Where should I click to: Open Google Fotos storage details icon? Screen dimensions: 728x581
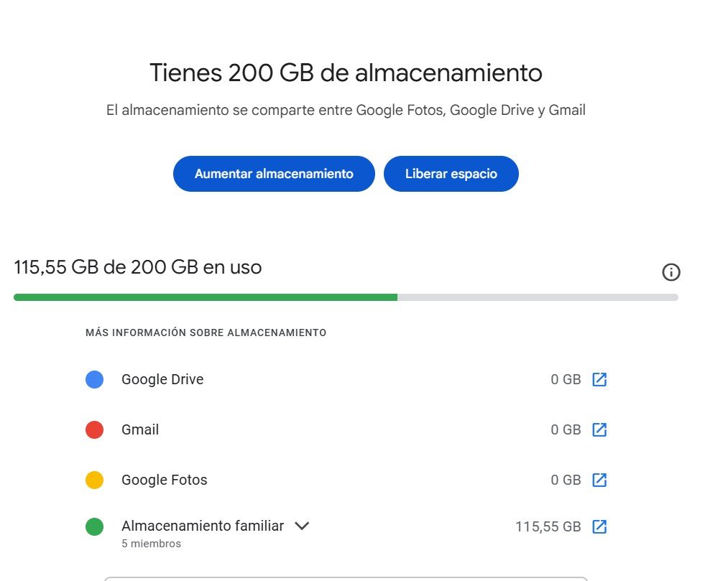(x=599, y=480)
